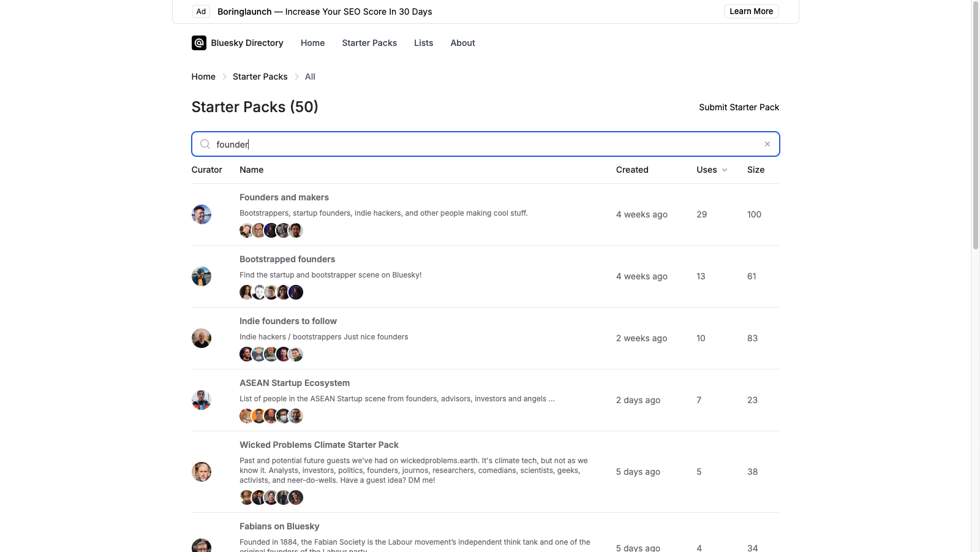
Task: Open Wicked Problems Climate Starter Pack
Action: point(319,445)
